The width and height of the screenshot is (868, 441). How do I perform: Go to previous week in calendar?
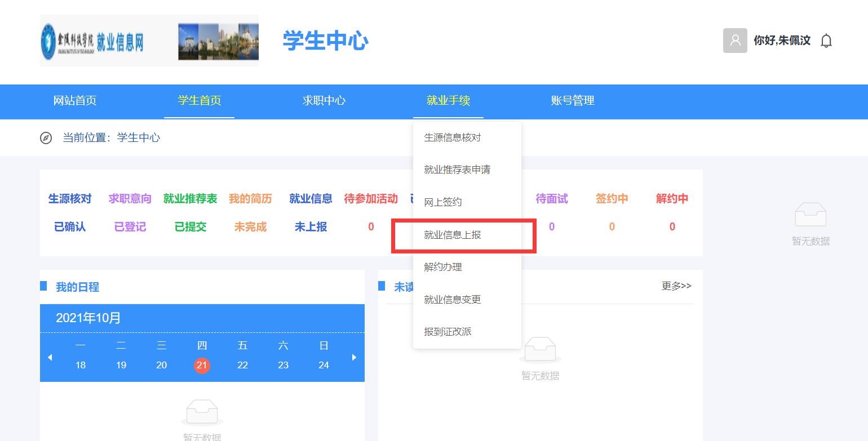(x=50, y=357)
